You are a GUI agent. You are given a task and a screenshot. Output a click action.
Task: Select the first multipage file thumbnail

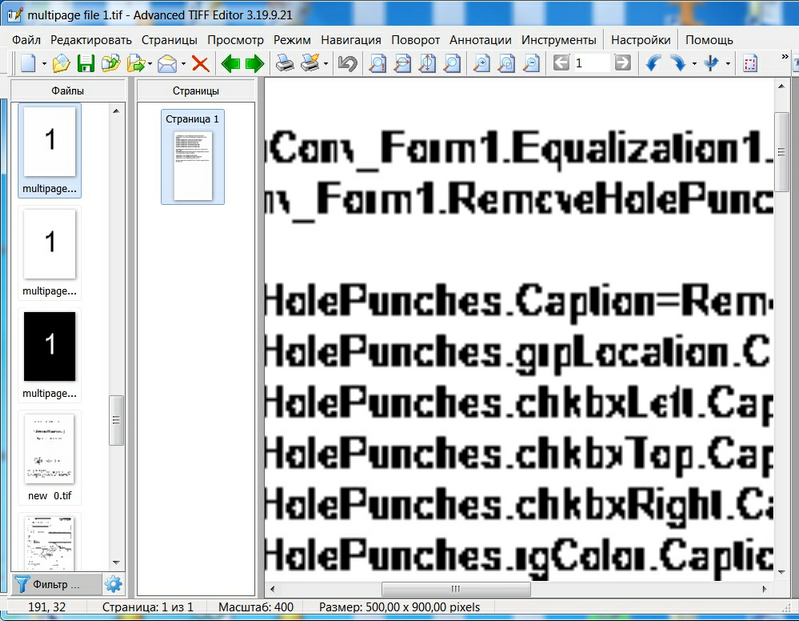tap(49, 150)
